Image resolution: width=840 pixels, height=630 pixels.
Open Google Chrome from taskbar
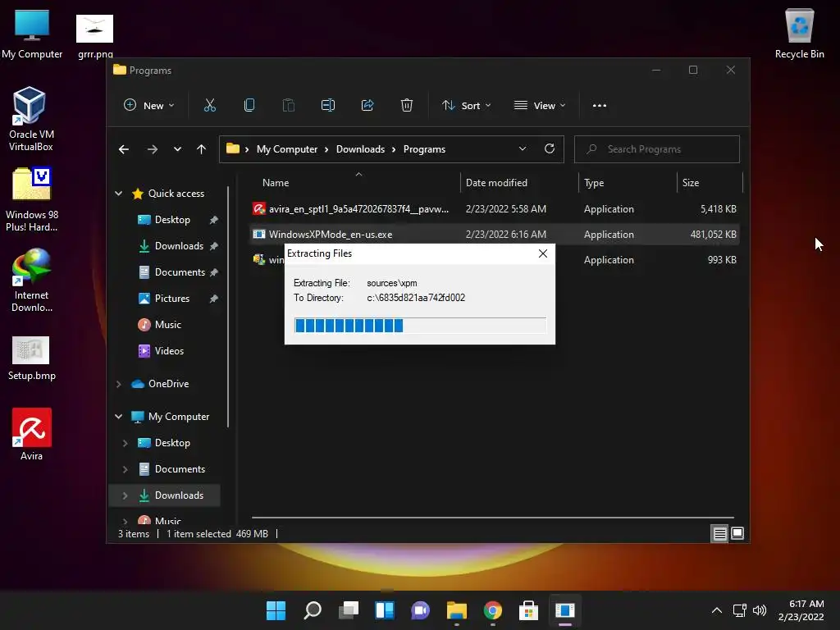(x=493, y=610)
